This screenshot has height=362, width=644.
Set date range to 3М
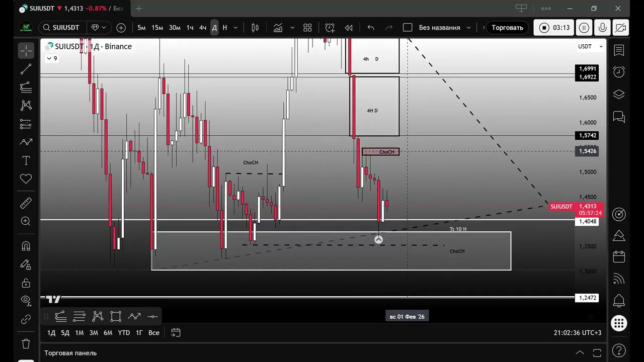click(94, 332)
